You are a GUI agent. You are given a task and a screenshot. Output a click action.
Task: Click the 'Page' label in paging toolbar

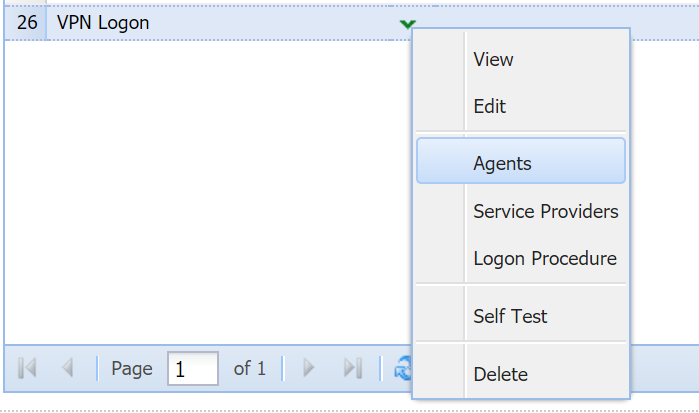pyautogui.click(x=132, y=369)
